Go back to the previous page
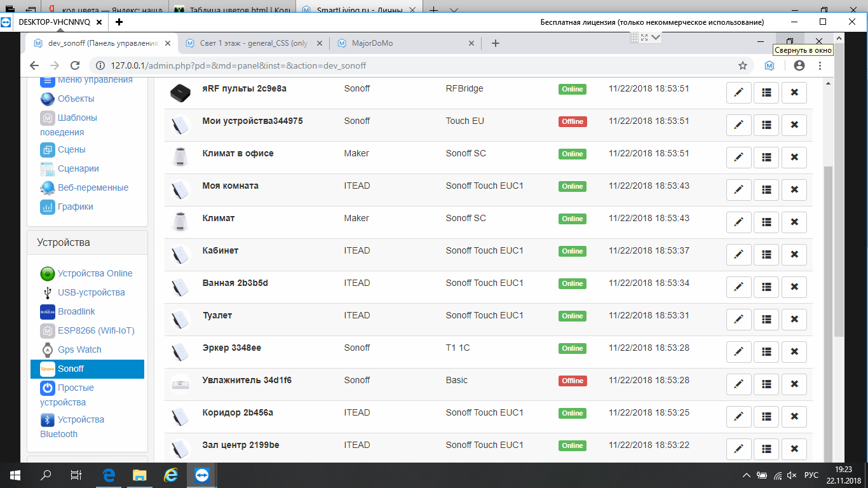 pyautogui.click(x=34, y=65)
